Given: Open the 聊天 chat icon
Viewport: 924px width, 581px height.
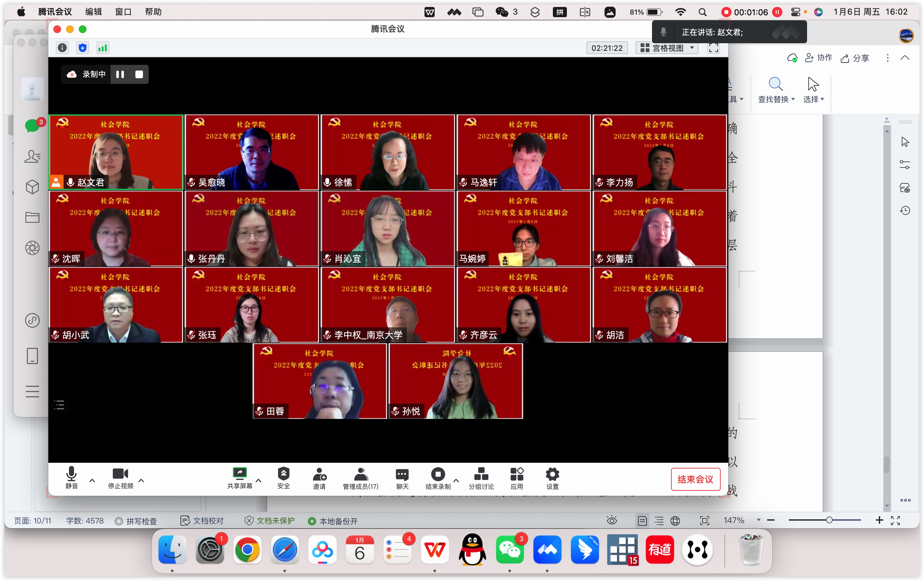Looking at the screenshot, I should pos(402,475).
